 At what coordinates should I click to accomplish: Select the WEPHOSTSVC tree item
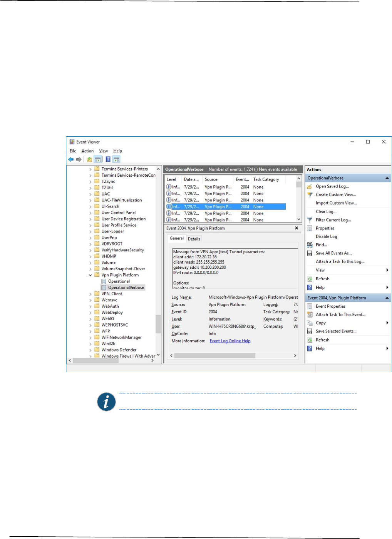(x=114, y=325)
